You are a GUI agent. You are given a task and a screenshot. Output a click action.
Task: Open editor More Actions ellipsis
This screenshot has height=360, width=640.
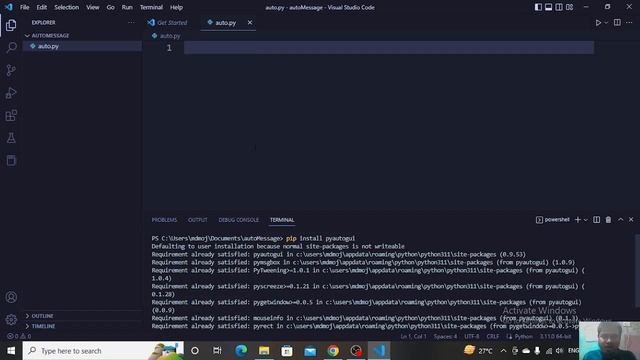point(629,22)
